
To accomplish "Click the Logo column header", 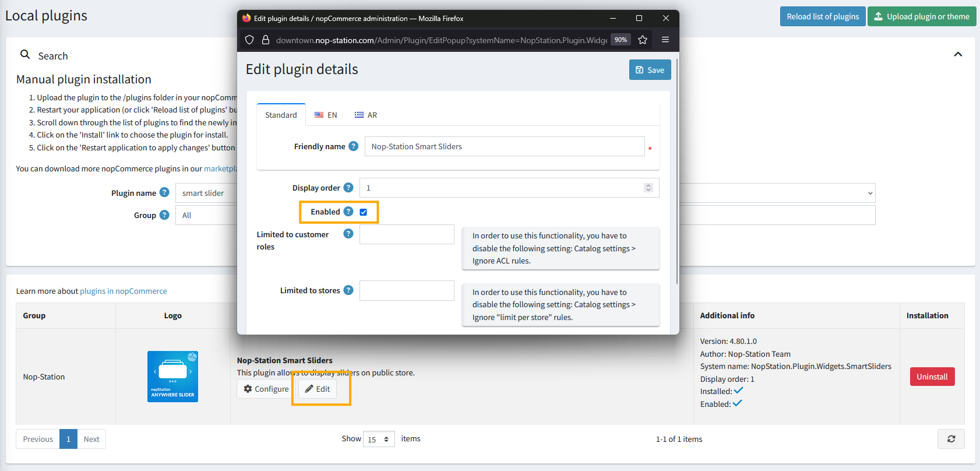I will (172, 315).
